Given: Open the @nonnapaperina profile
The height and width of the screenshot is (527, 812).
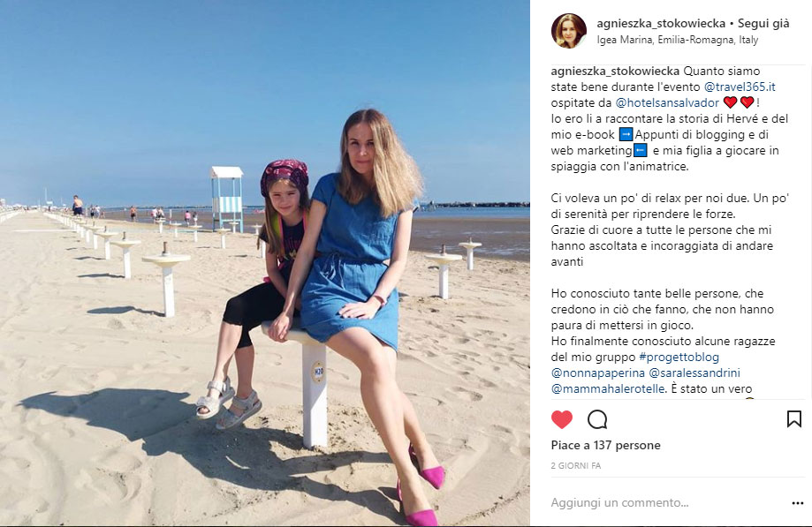Looking at the screenshot, I should tap(598, 373).
